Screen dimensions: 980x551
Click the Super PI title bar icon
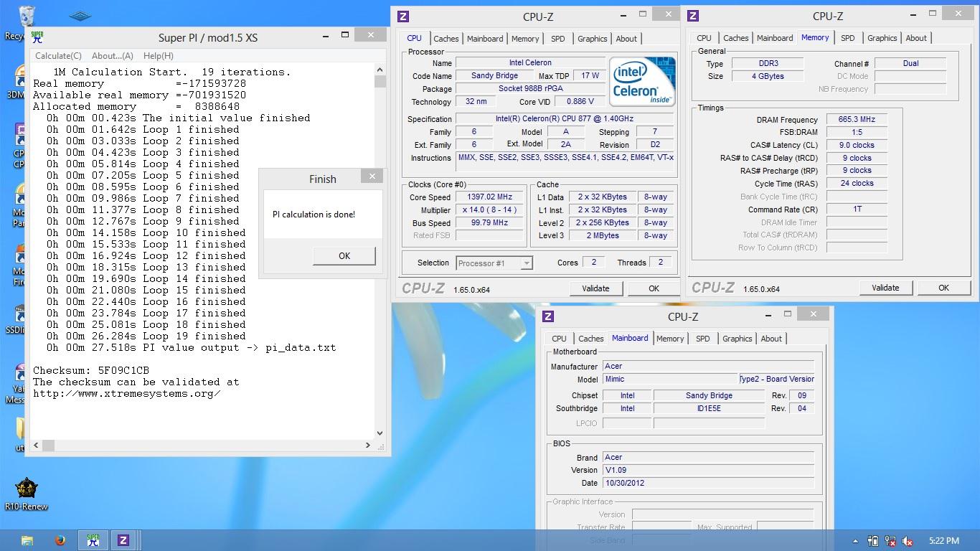pos(38,37)
